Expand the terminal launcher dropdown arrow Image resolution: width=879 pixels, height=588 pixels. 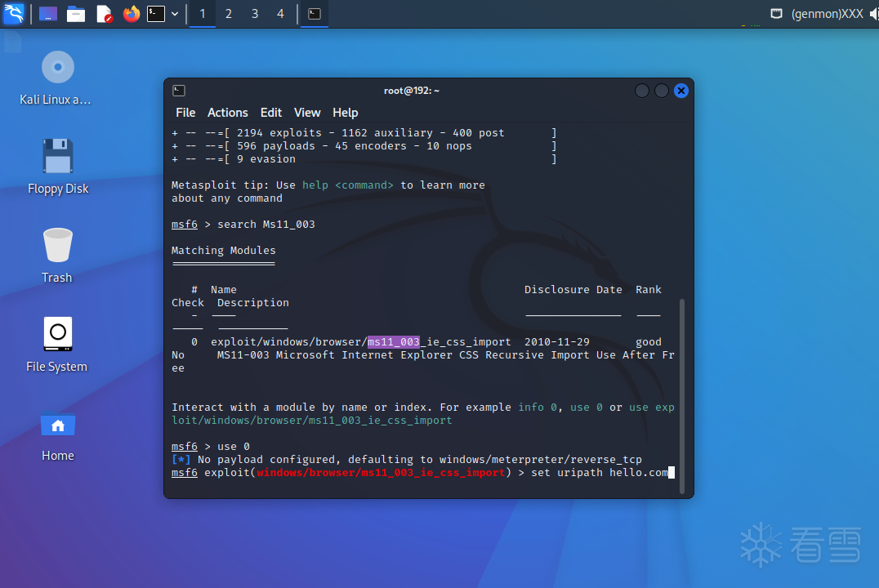pos(175,13)
